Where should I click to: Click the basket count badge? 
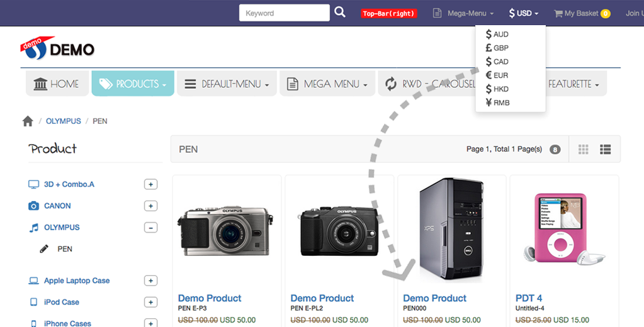606,14
